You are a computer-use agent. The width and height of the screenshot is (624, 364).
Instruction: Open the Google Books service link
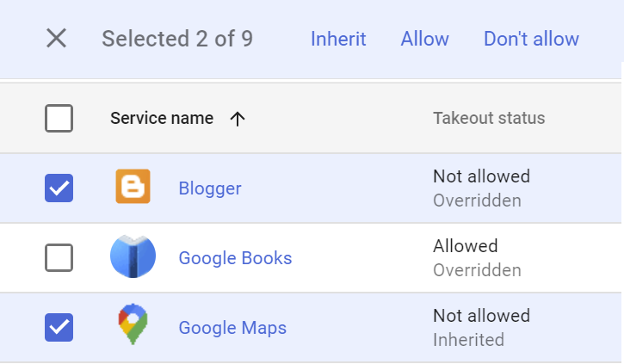click(235, 258)
